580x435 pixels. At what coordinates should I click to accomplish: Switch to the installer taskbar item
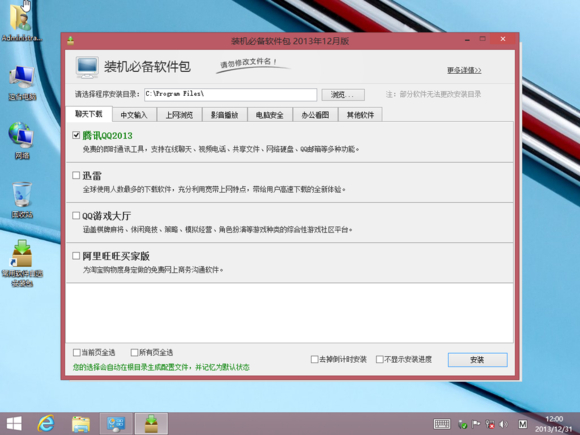151,424
